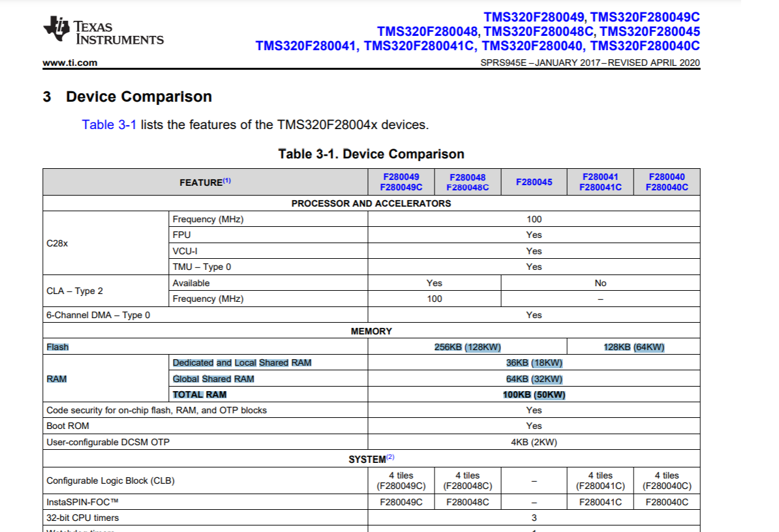
Task: Click the document revision text 'SPRS945E'
Action: tap(503, 63)
